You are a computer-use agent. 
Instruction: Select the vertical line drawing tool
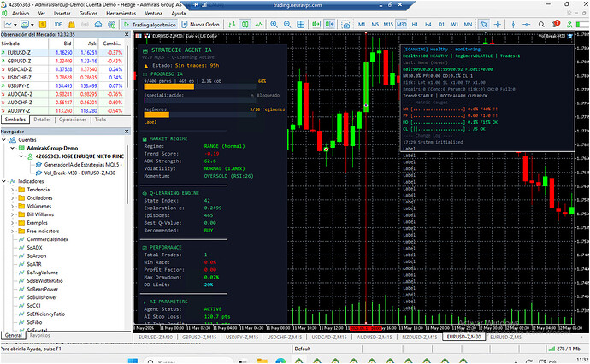[513, 25]
